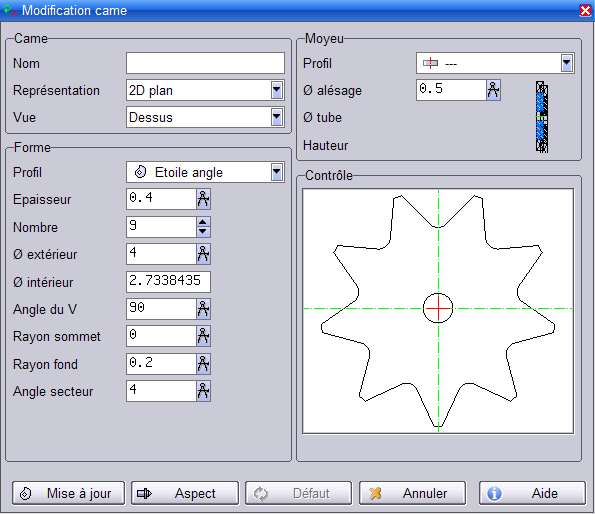595x514 pixels.
Task: Click the cam preview in Contrôle panel
Action: pos(438,311)
